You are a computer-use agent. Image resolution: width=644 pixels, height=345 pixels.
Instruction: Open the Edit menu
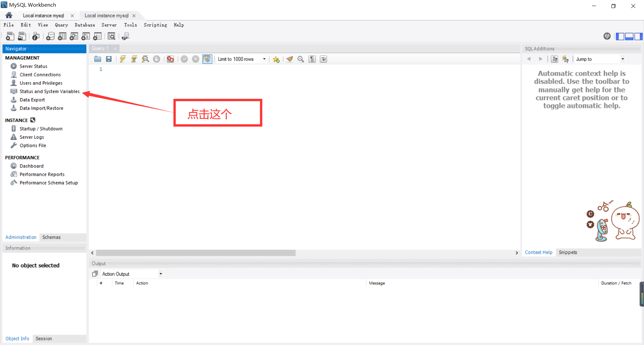click(x=26, y=25)
